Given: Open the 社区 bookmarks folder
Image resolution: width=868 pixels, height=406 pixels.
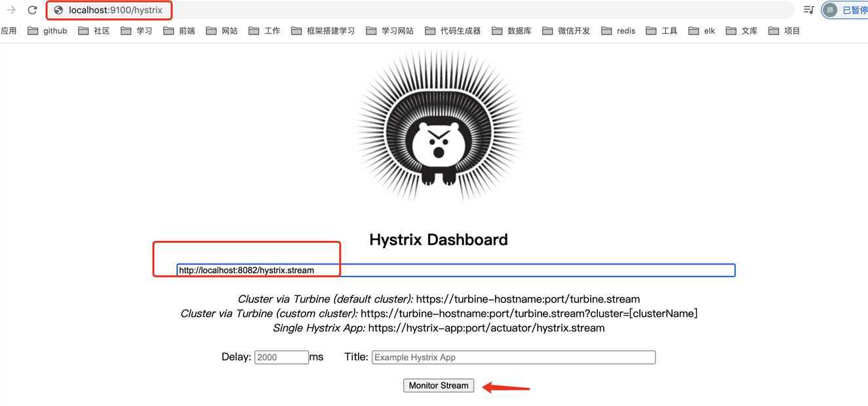Looking at the screenshot, I should pyautogui.click(x=94, y=31).
